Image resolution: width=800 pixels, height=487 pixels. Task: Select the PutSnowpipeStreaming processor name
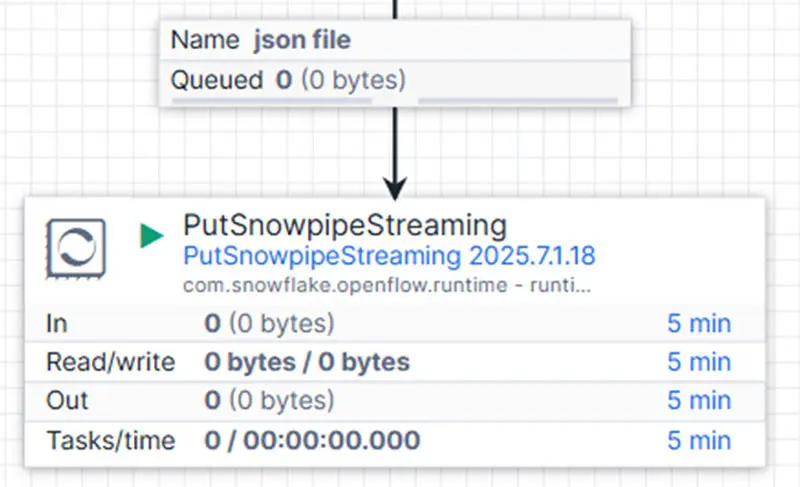[x=345, y=225]
